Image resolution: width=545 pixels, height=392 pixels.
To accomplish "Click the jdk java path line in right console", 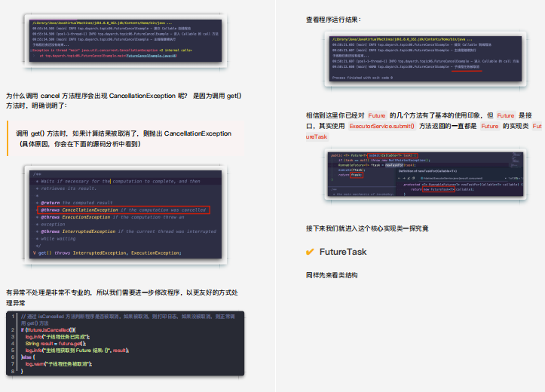I will [402, 39].
